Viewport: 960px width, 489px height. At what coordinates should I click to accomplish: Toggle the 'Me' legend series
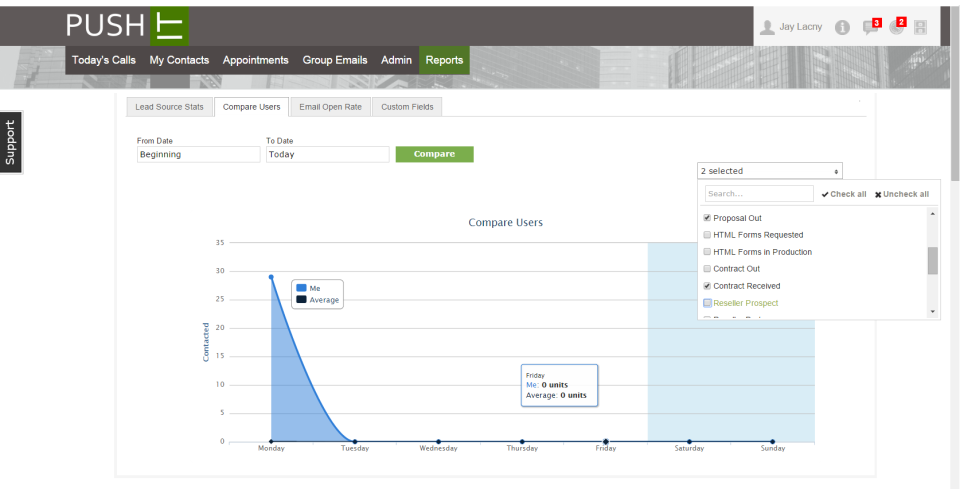pyautogui.click(x=308, y=288)
